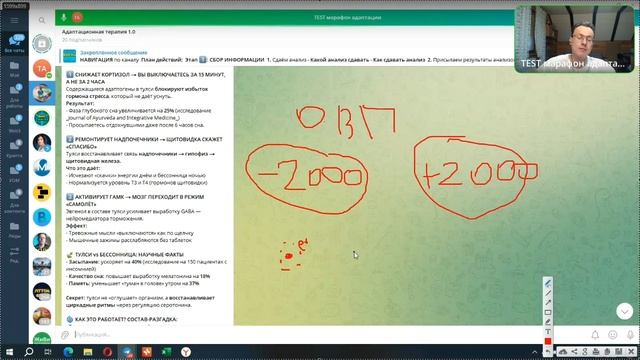Open Task View on the taskbar

tap(48, 352)
